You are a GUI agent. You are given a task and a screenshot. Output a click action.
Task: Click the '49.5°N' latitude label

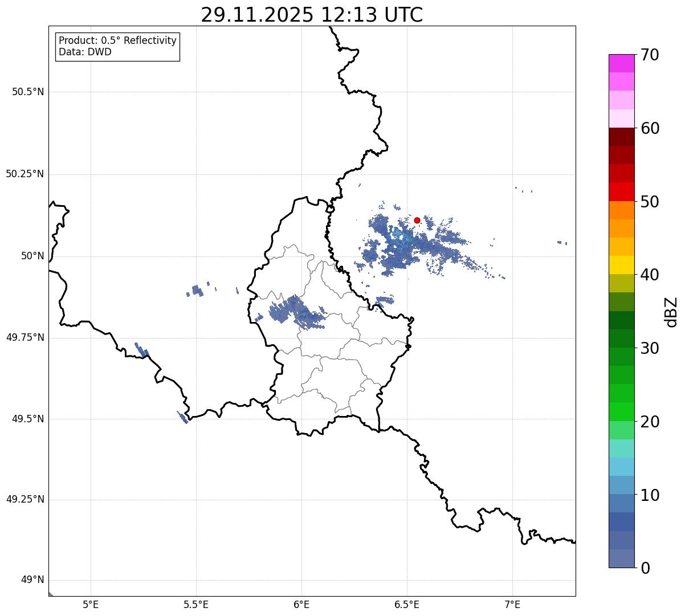click(27, 419)
